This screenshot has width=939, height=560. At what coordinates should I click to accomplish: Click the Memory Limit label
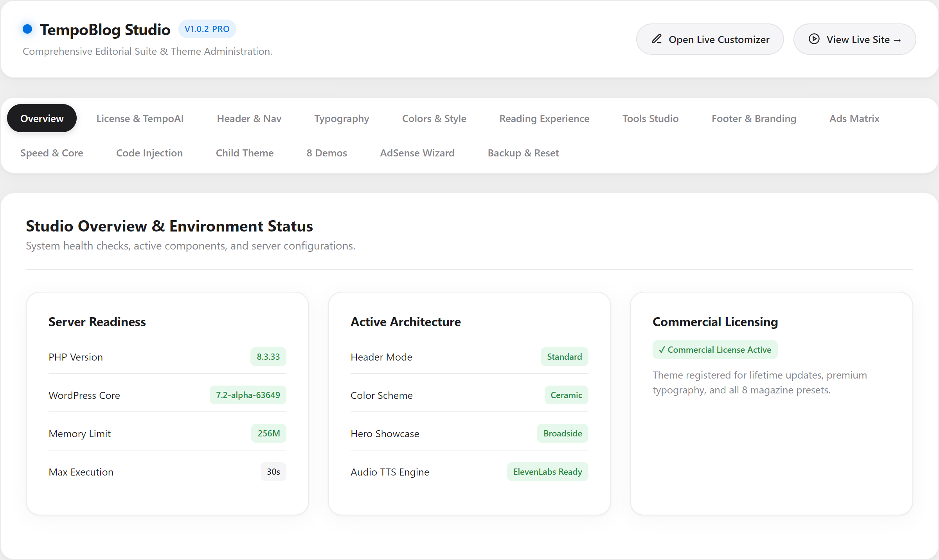[x=80, y=434]
